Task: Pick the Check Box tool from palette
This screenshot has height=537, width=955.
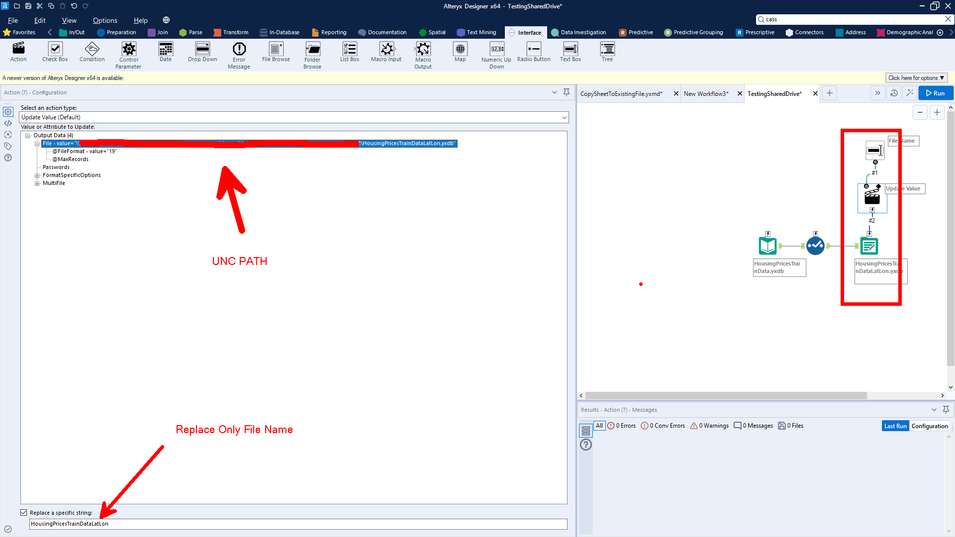Action: 55,52
